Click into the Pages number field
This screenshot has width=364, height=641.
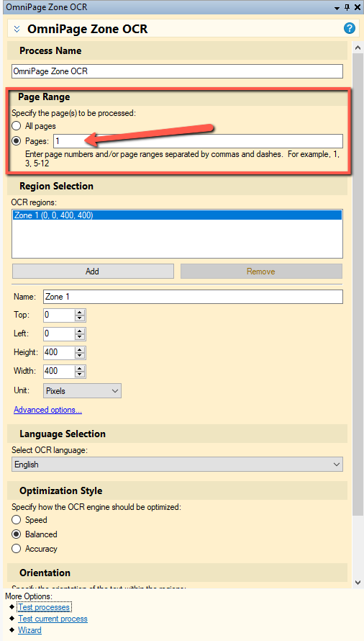point(198,141)
